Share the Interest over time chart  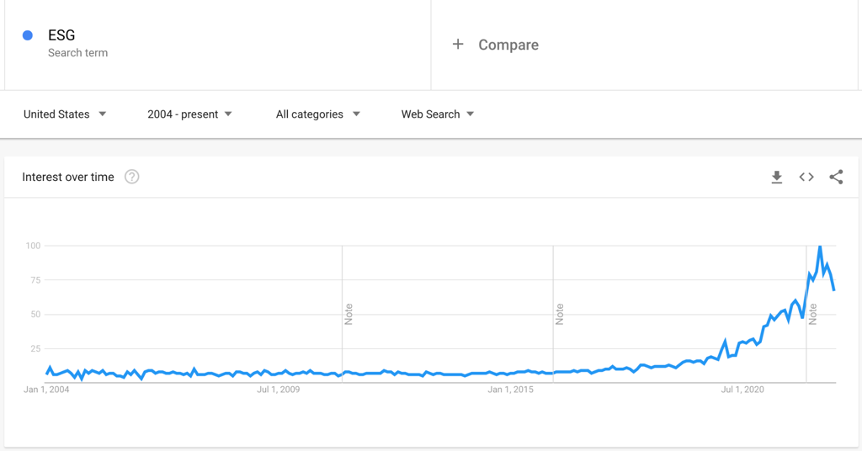tap(836, 177)
